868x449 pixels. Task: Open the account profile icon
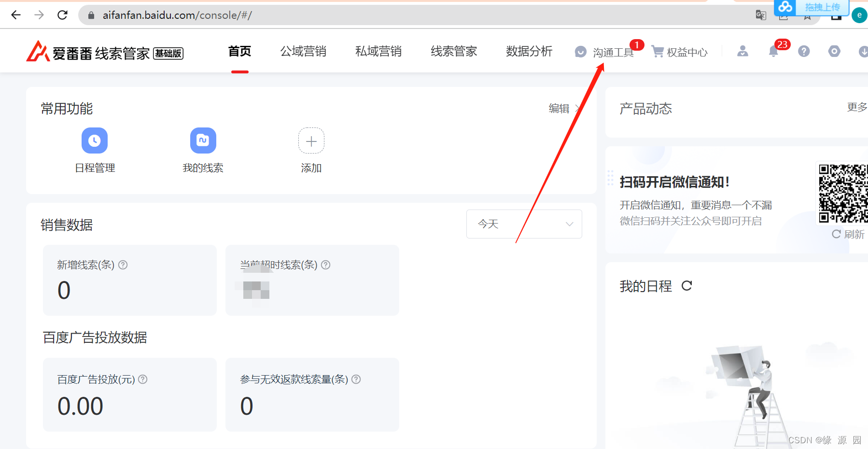point(742,51)
